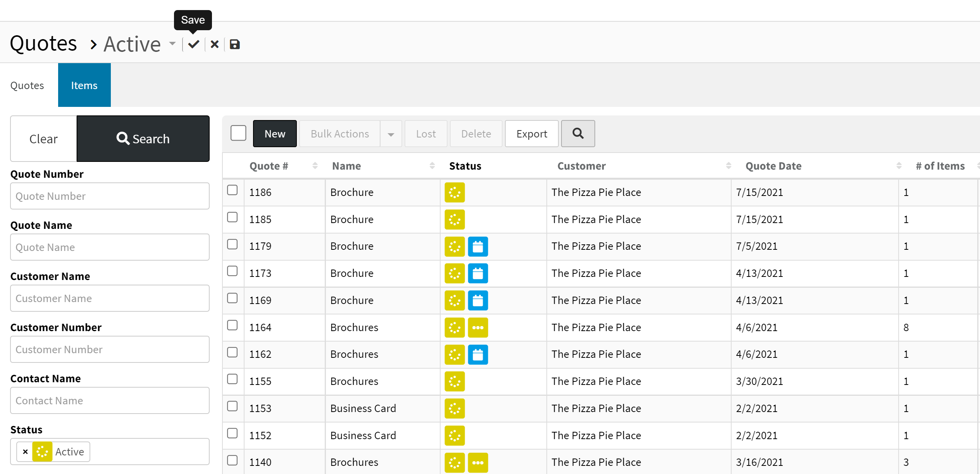Click blue calendar status icon on quote 1162
The height and width of the screenshot is (474, 980).
[x=477, y=355]
